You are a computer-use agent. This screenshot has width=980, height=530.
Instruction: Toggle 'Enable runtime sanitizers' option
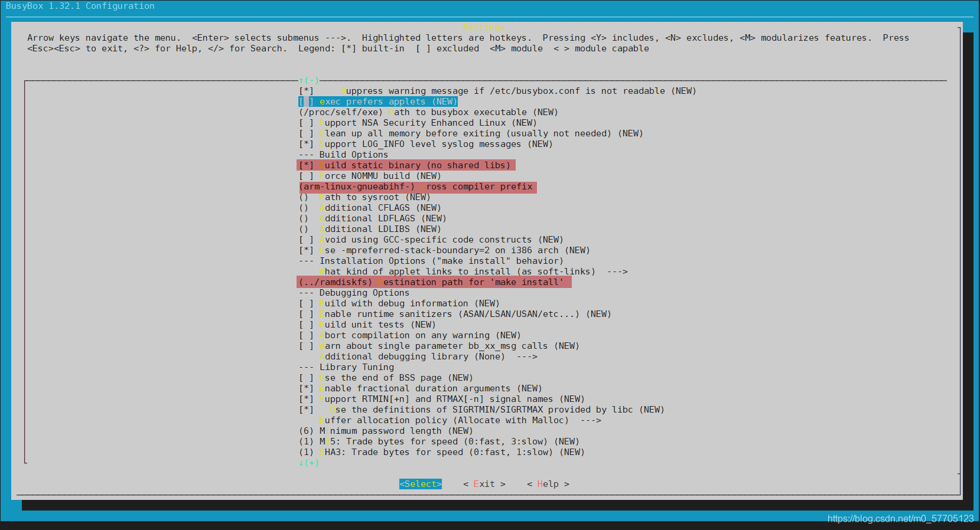click(x=455, y=314)
